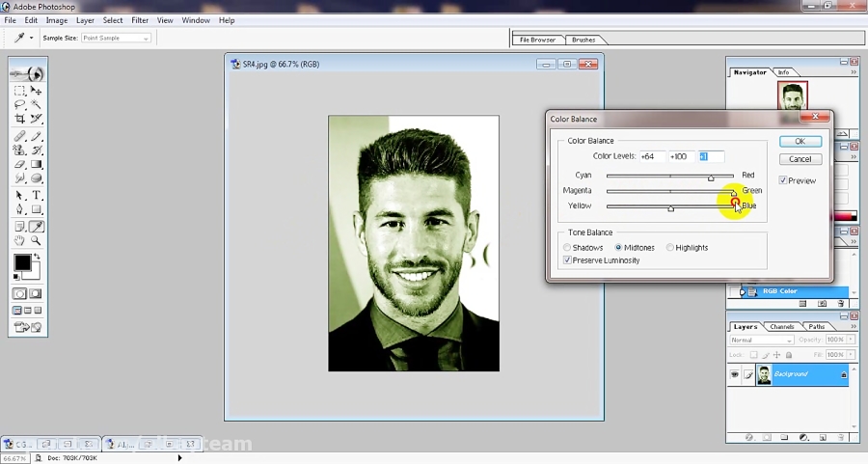Open the Layers panel flyout menu

click(x=854, y=327)
